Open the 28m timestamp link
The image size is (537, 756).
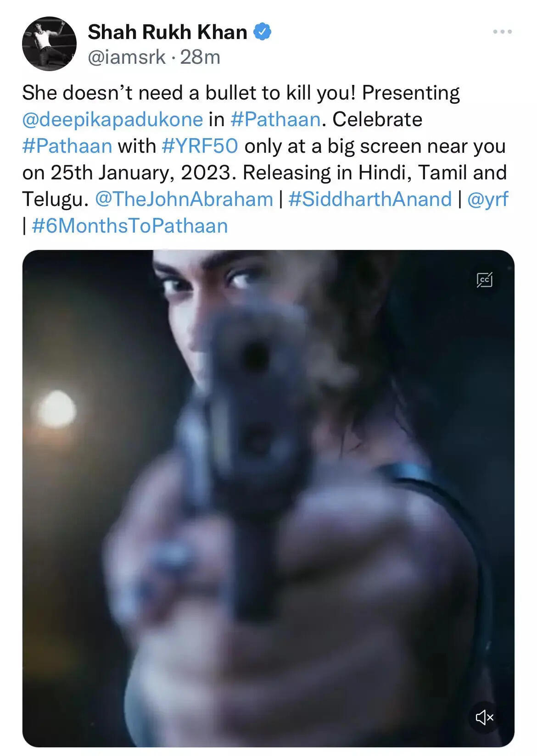tap(200, 57)
